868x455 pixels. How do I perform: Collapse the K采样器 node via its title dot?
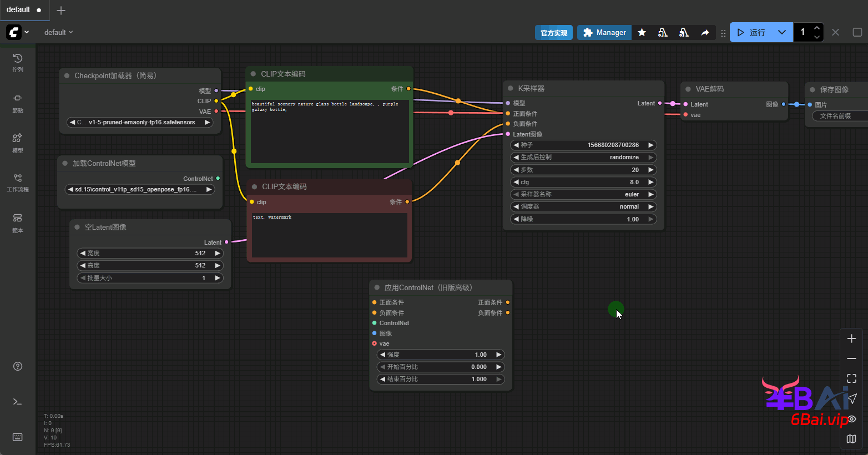tap(511, 89)
